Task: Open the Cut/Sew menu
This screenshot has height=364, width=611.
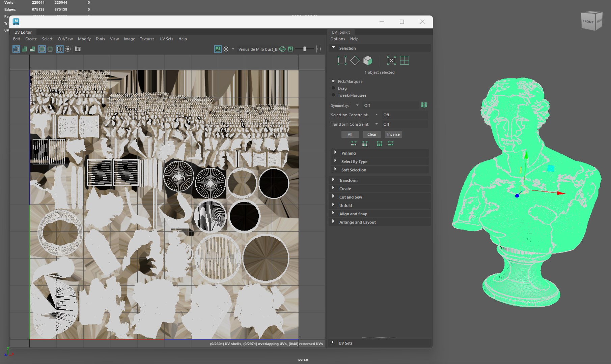Action: (65, 39)
